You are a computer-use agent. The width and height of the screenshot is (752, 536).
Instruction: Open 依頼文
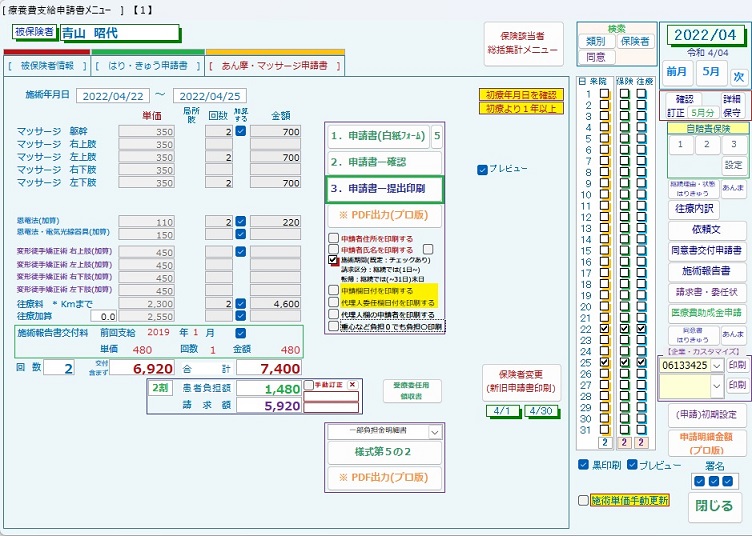[706, 229]
